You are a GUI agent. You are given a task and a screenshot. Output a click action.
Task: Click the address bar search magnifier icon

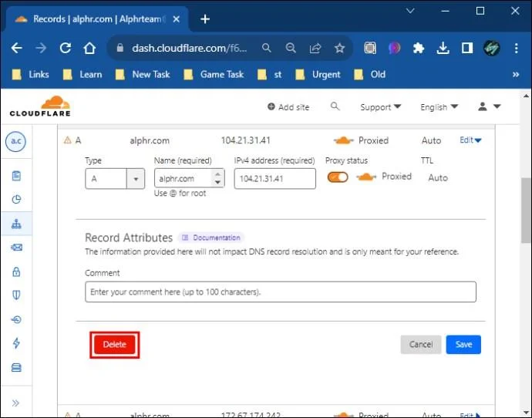267,48
